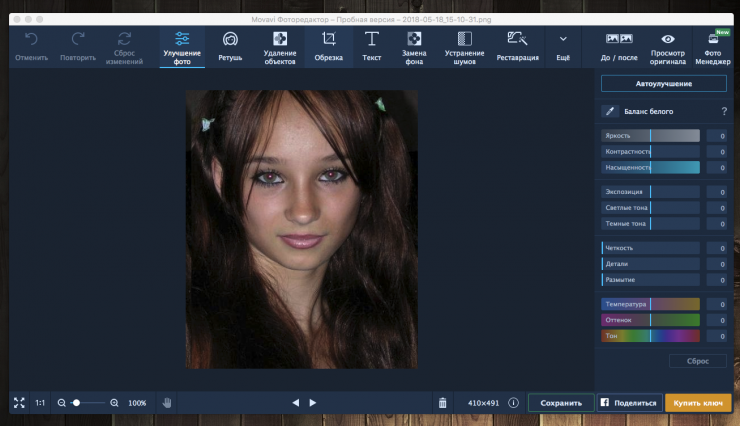Viewport: 740px width, 426px height.
Task: Select the Реставрация tool
Action: point(517,45)
